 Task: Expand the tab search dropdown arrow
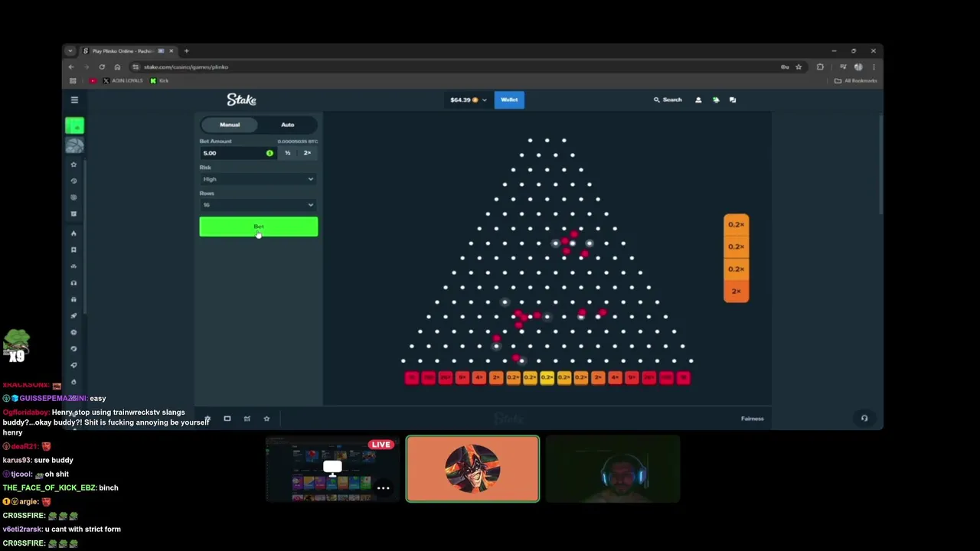(x=70, y=51)
